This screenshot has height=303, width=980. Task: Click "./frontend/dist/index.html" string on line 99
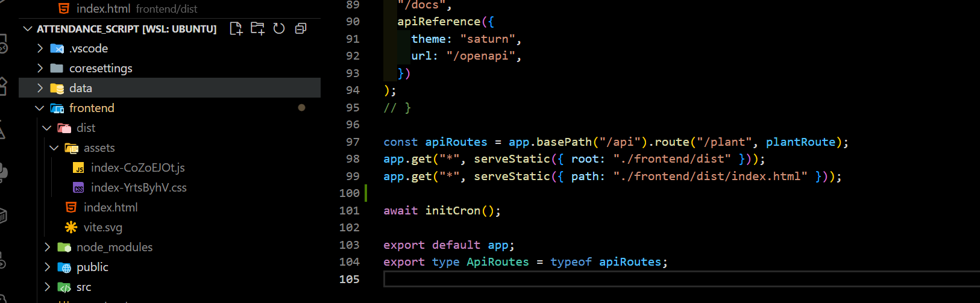click(710, 176)
